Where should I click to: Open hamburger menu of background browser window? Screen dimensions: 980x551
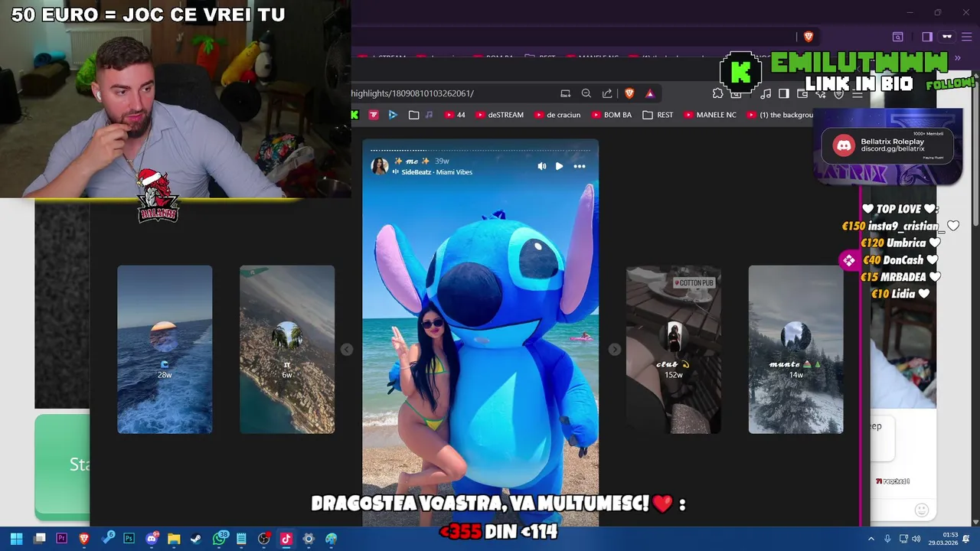(967, 37)
